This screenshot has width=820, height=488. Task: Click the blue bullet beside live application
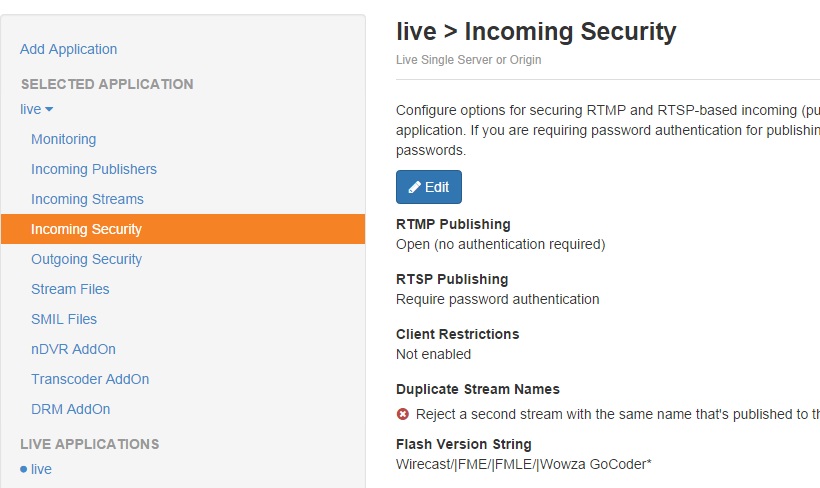(x=24, y=469)
